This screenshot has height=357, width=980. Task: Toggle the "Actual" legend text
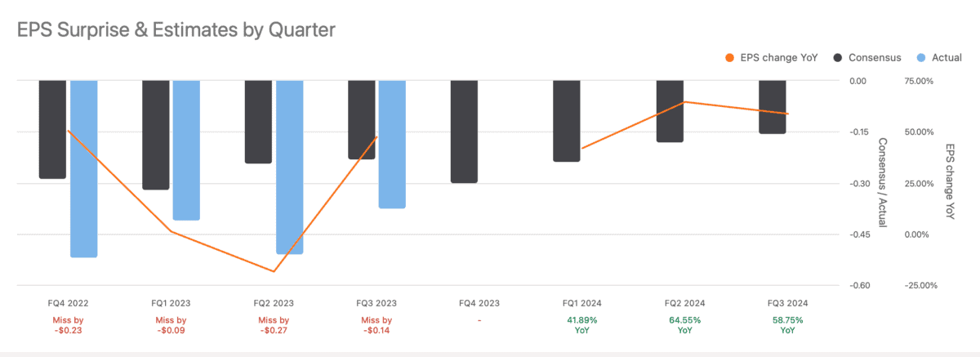(x=946, y=57)
